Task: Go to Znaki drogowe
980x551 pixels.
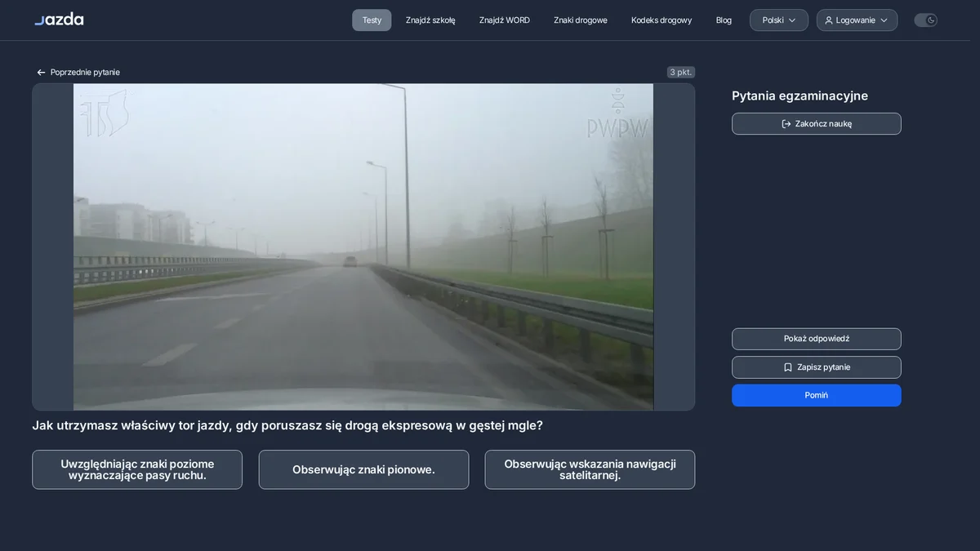Action: pos(581,20)
